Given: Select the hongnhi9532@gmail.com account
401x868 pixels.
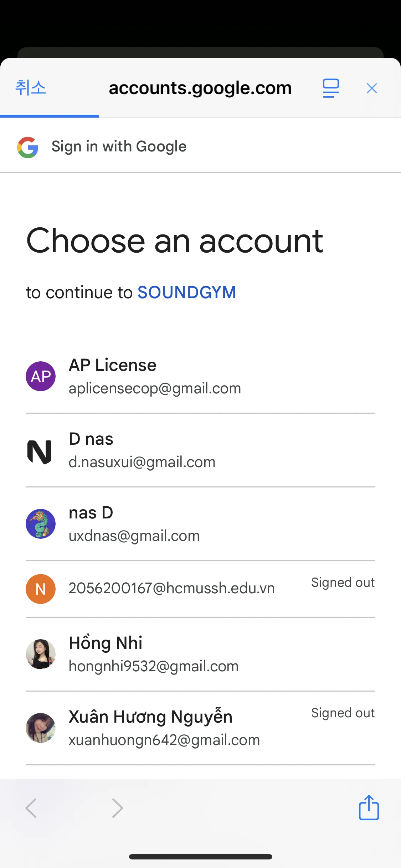Looking at the screenshot, I should click(x=153, y=666).
